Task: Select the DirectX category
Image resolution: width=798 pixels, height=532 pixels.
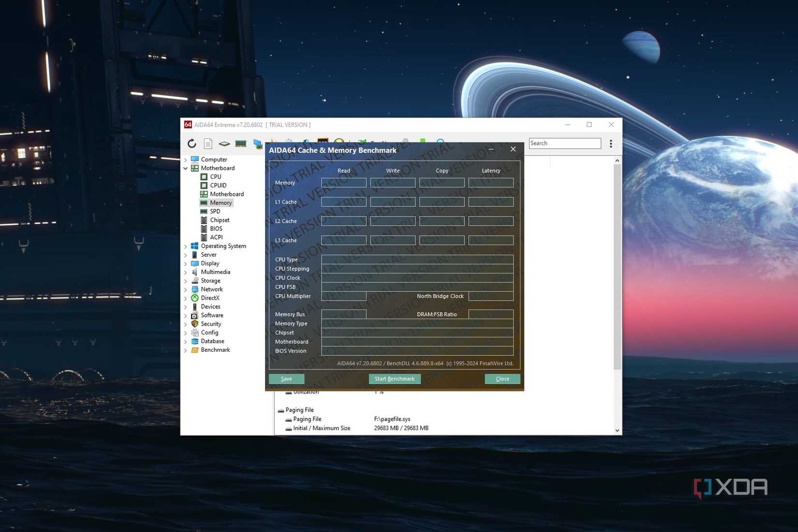Action: point(210,298)
